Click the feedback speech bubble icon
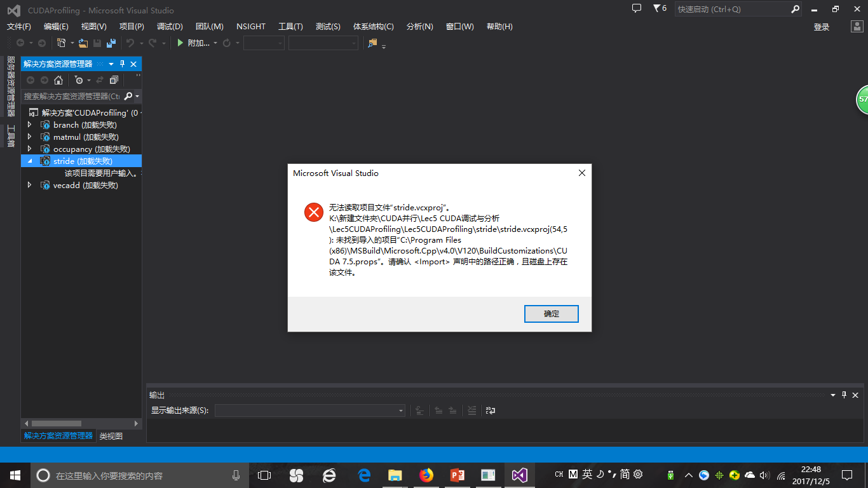 click(637, 8)
